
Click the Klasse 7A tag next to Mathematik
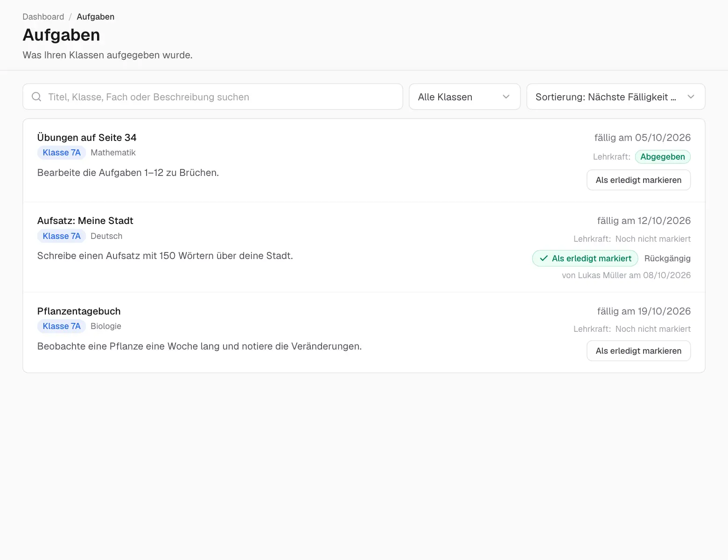62,153
